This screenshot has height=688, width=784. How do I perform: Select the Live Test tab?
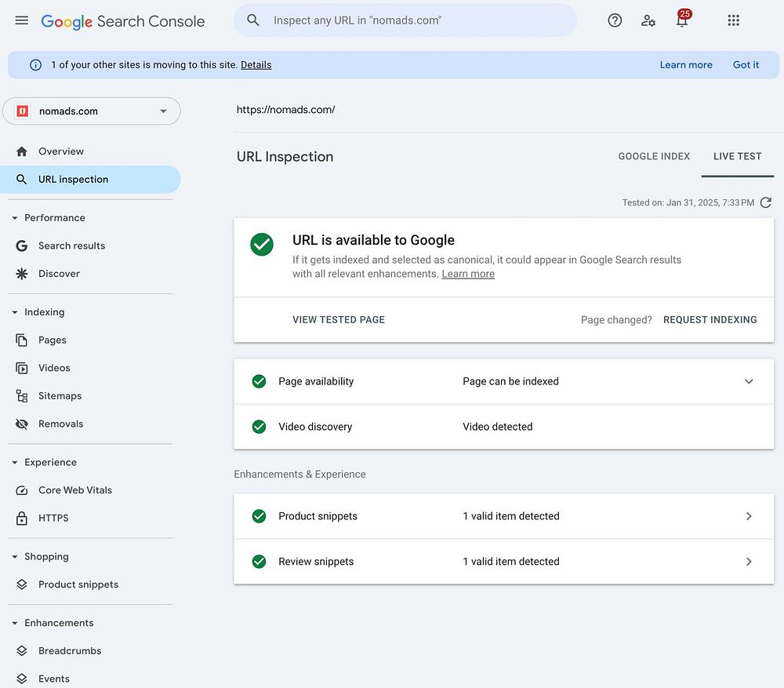737,156
